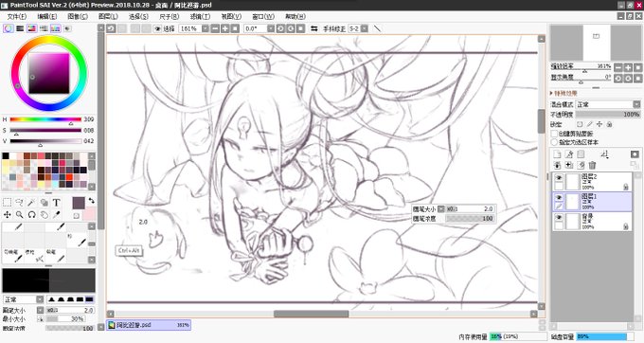The height and width of the screenshot is (343, 644).
Task: Open the brush blend mode dropdown
Action: (x=40, y=299)
